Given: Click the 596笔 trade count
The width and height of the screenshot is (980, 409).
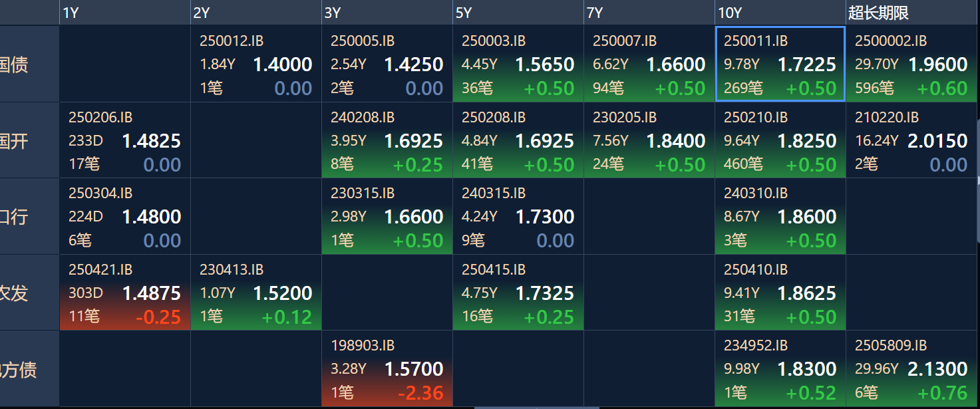Looking at the screenshot, I should tap(874, 88).
